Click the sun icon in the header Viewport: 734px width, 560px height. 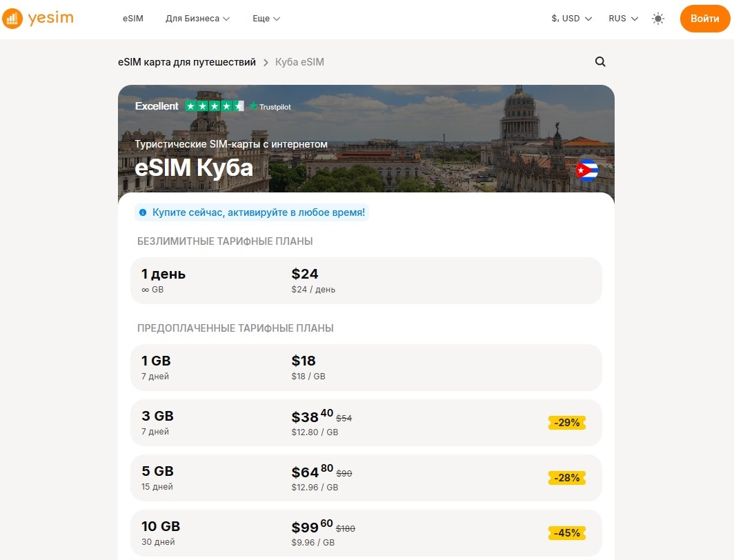pyautogui.click(x=658, y=19)
